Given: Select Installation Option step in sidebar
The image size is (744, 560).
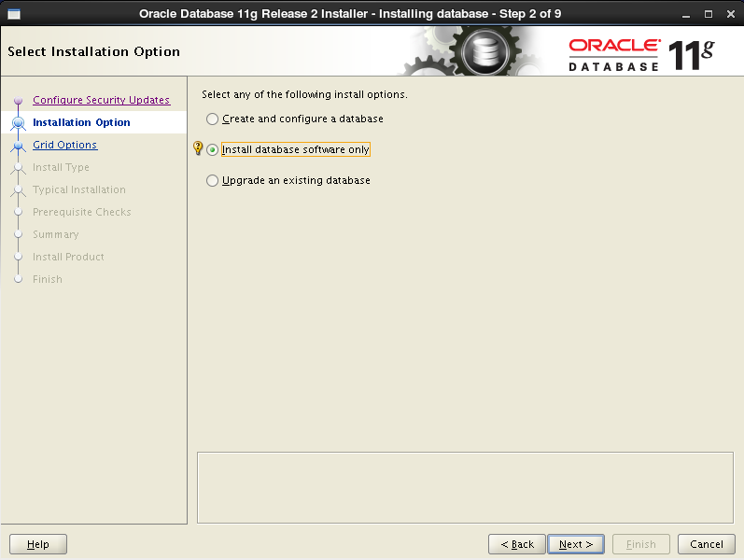Looking at the screenshot, I should pyautogui.click(x=81, y=122).
